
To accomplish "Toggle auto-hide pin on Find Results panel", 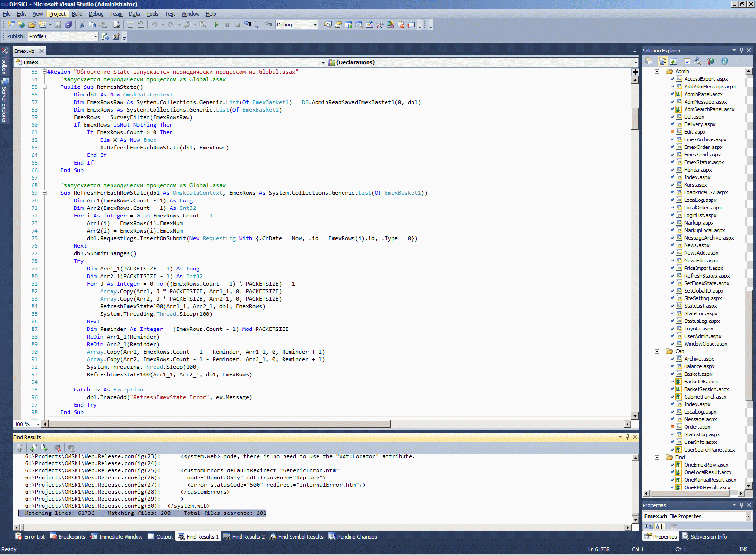I will pyautogui.click(x=627, y=437).
